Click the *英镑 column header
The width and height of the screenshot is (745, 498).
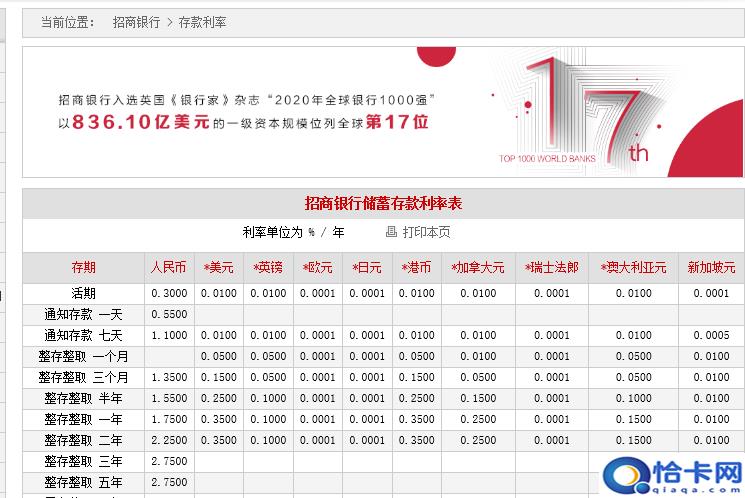pos(268,268)
